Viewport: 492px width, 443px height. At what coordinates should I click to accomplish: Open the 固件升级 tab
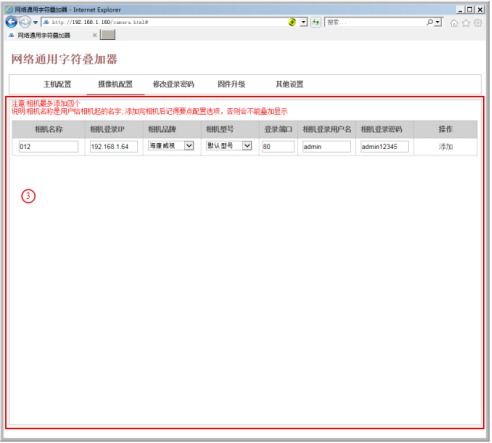point(231,84)
